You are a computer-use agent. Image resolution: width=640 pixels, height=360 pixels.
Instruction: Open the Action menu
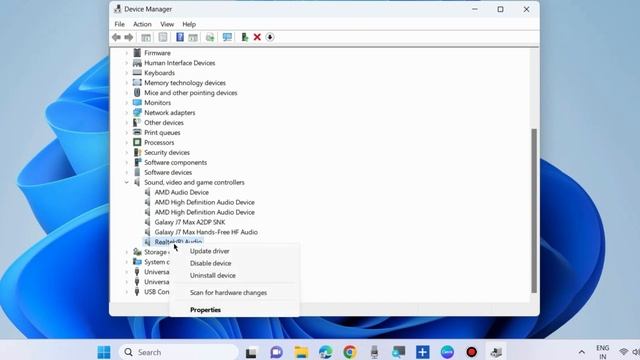click(x=142, y=24)
